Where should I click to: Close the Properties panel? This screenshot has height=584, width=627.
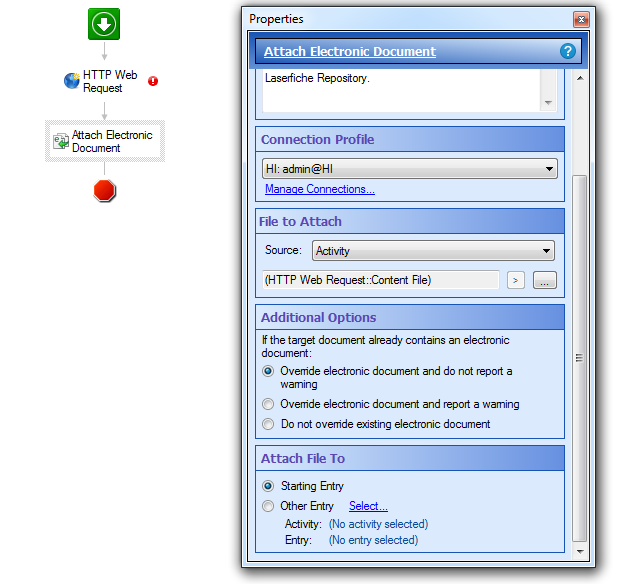(581, 19)
